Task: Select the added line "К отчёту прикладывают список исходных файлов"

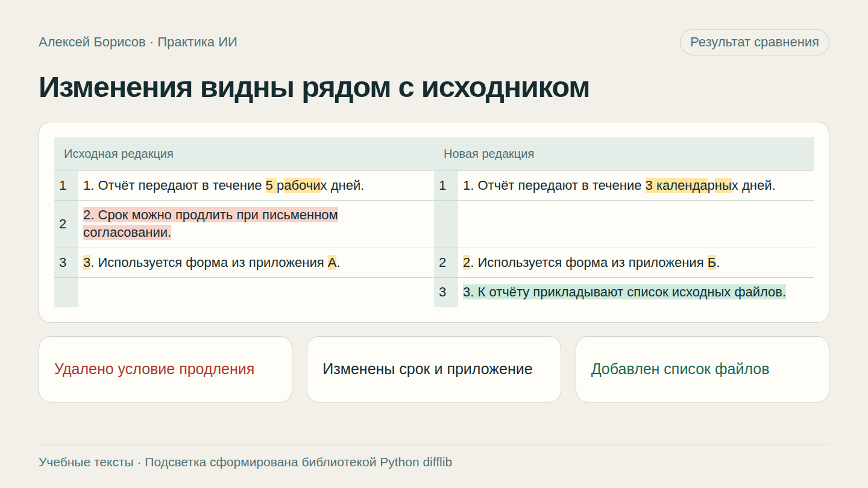Action: (x=624, y=292)
